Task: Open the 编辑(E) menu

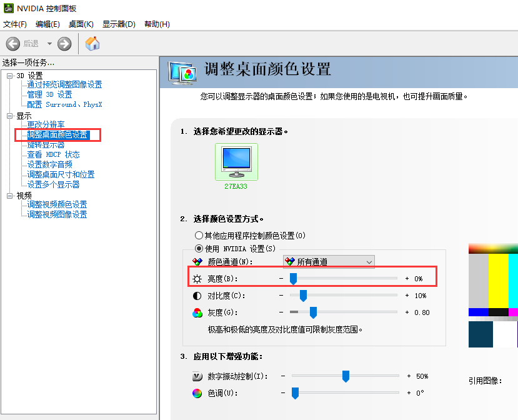Action: [47, 24]
